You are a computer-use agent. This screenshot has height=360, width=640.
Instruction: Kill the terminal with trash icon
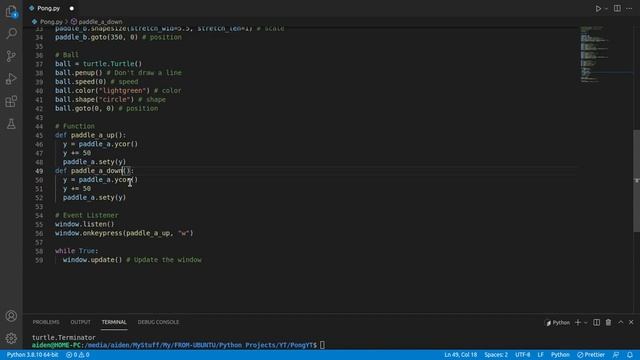(x=608, y=322)
